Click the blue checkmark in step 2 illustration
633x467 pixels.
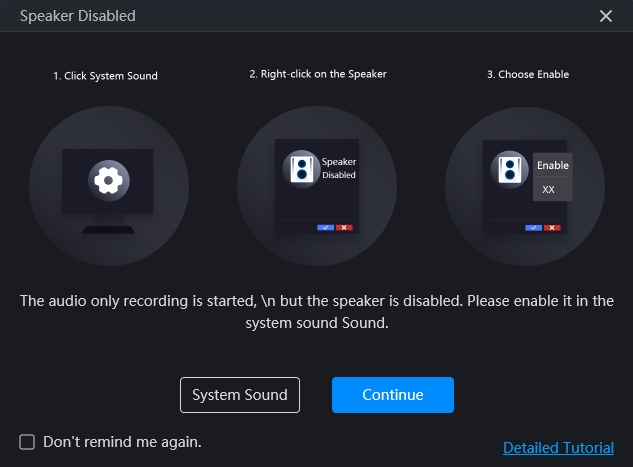325,228
